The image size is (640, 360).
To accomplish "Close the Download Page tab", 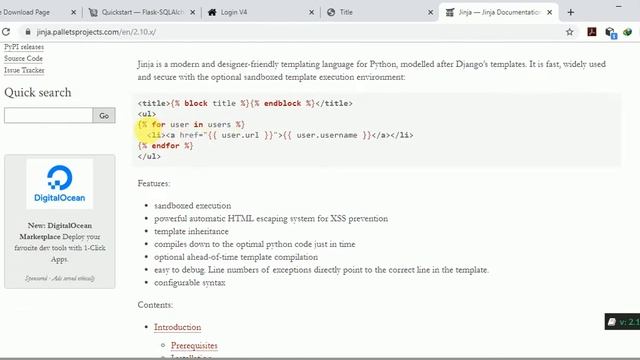I will click(73, 12).
